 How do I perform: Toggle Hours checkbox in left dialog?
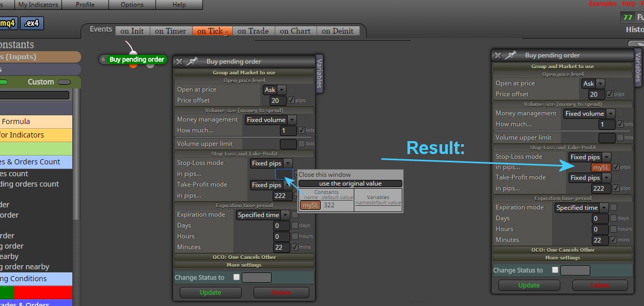tap(295, 236)
